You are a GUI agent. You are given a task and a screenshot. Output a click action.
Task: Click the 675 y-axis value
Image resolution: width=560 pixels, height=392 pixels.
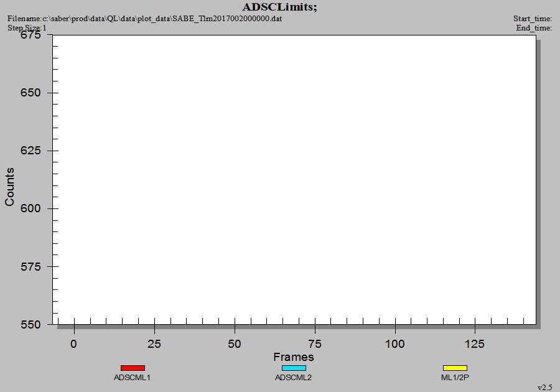click(30, 35)
